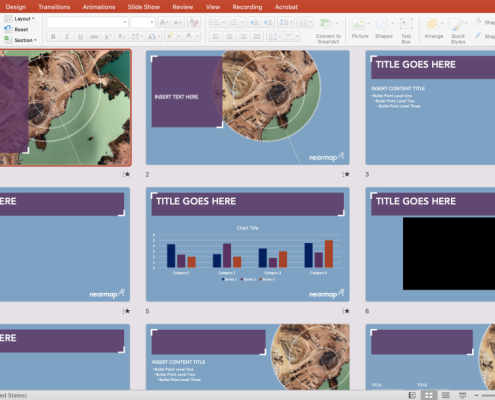
Task: Increase the list indent level
Action: [267, 22]
